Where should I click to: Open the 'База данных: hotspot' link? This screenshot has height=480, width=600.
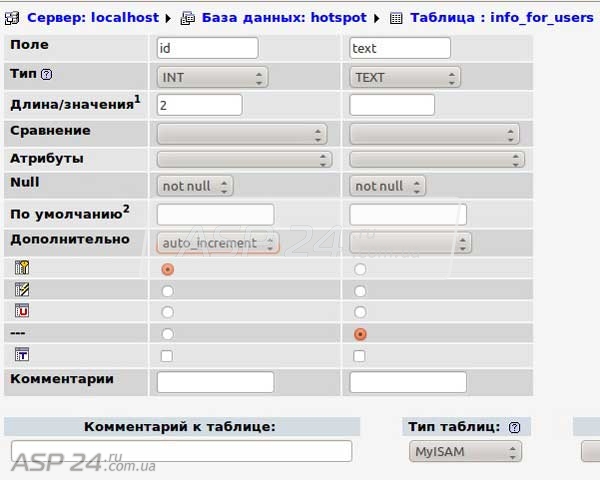[x=284, y=18]
